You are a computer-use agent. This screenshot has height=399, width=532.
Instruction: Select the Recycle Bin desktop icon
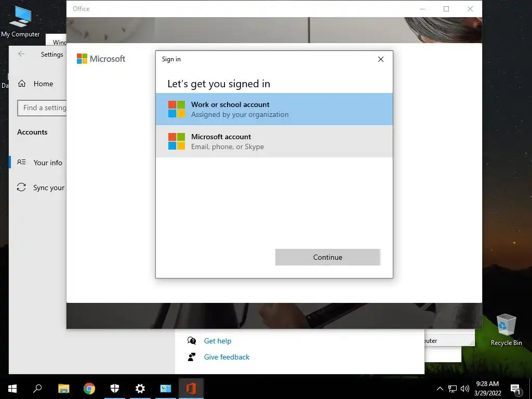tap(506, 330)
